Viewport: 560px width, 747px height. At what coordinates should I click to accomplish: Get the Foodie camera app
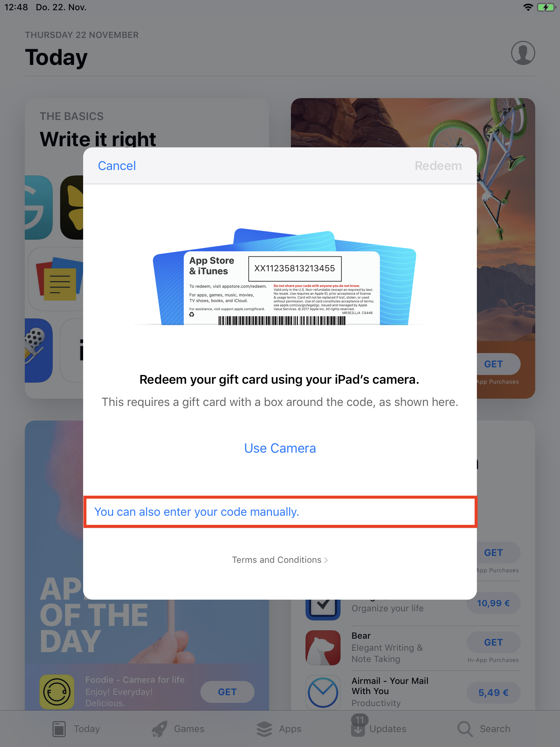coord(227,692)
